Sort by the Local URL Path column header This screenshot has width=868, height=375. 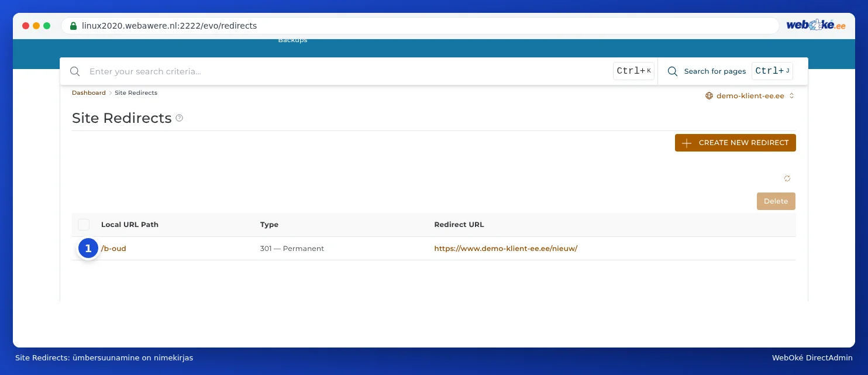[x=130, y=225]
